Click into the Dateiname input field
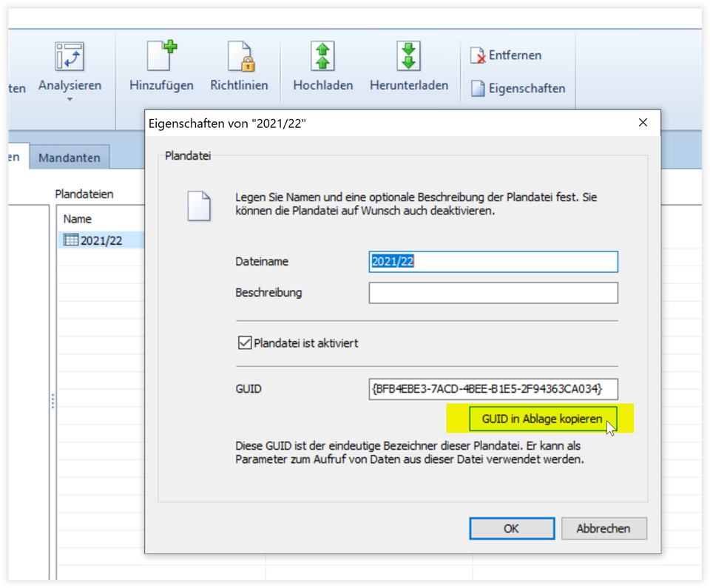The height and width of the screenshot is (588, 710). pos(493,262)
